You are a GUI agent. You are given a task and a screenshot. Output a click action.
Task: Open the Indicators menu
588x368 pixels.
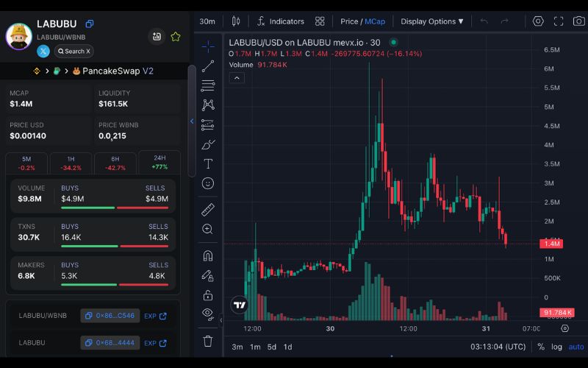point(281,21)
